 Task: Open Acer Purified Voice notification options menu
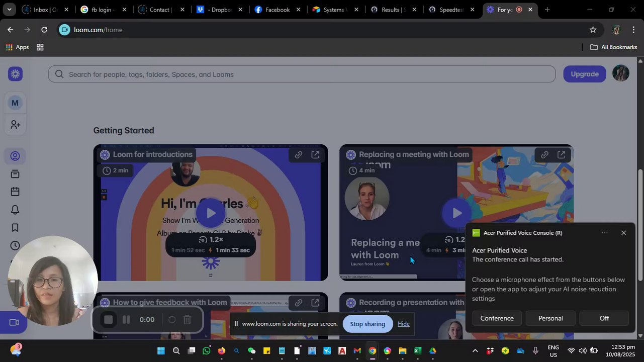click(605, 233)
